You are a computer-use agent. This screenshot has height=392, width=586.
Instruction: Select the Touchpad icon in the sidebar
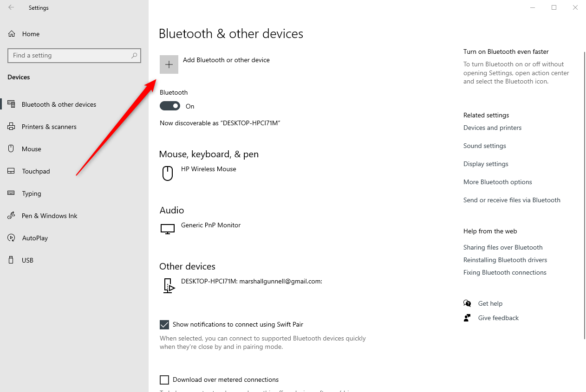point(11,171)
